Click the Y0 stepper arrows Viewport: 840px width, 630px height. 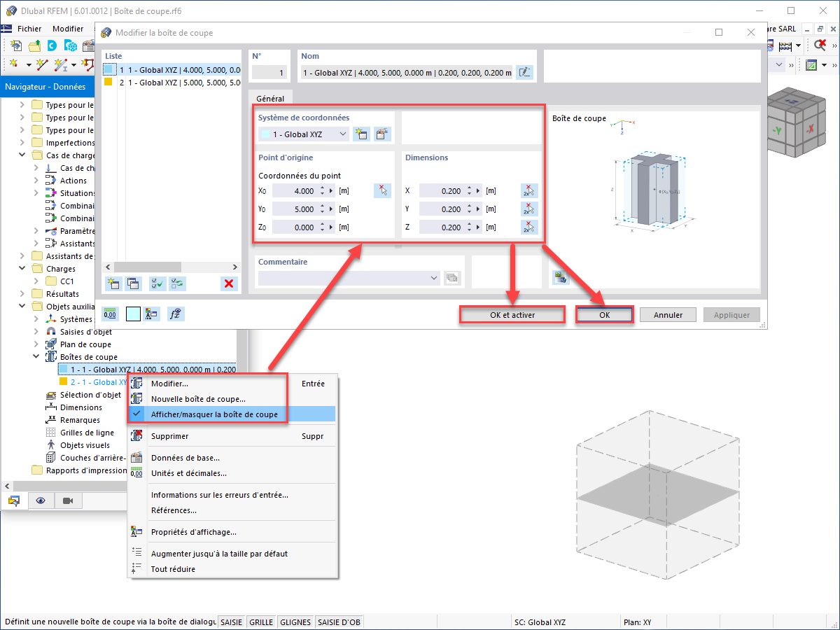[322, 209]
